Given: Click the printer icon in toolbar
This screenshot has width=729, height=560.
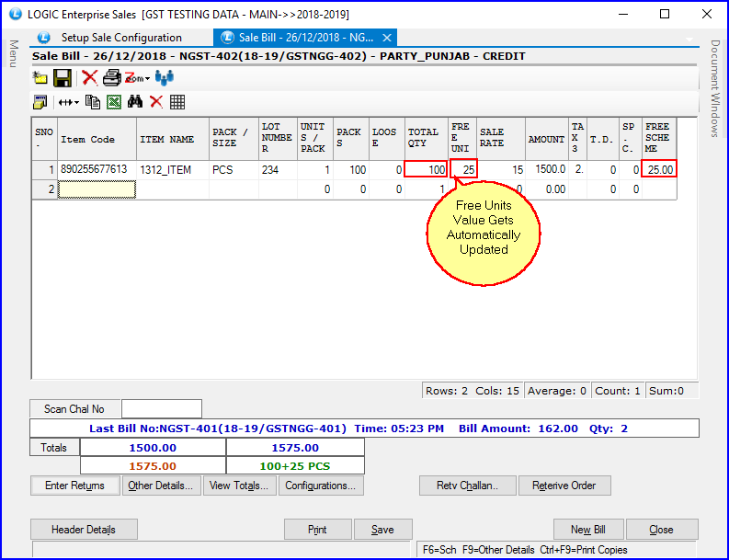Looking at the screenshot, I should click(111, 77).
